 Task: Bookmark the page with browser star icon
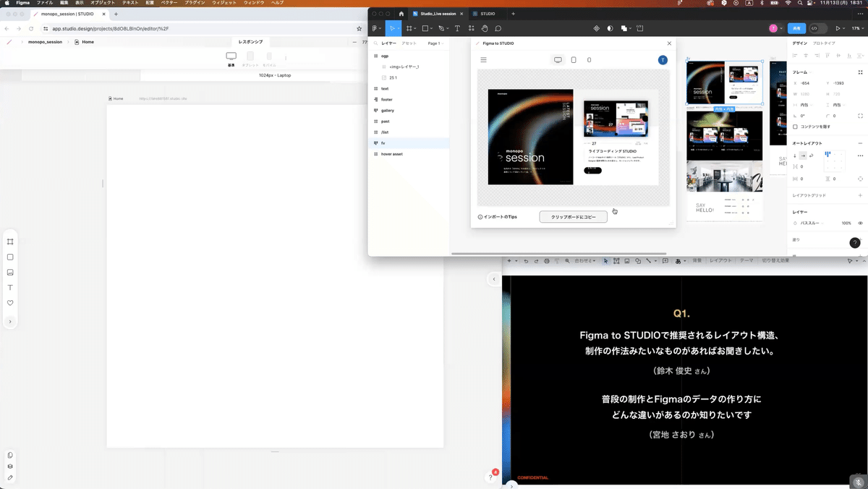pyautogui.click(x=359, y=28)
